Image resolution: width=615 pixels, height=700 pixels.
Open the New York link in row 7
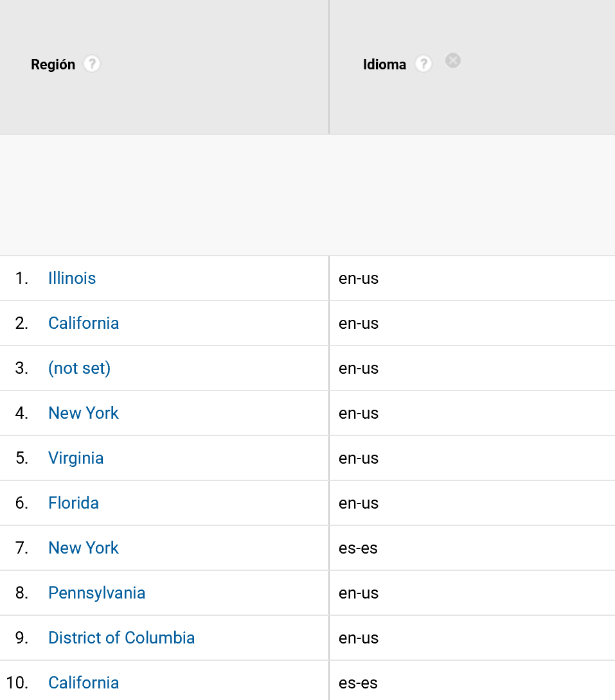[84, 548]
